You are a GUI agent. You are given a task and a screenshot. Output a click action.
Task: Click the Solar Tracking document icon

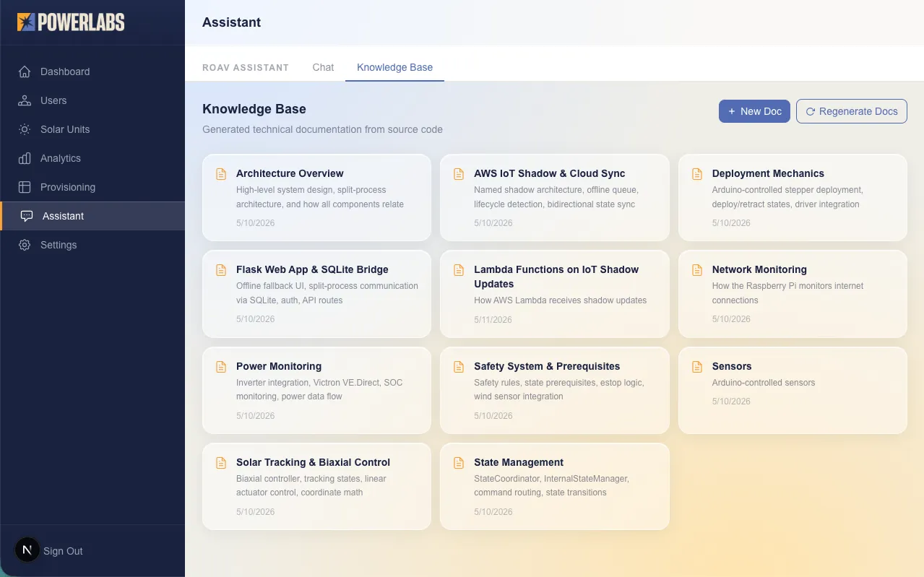(x=221, y=463)
